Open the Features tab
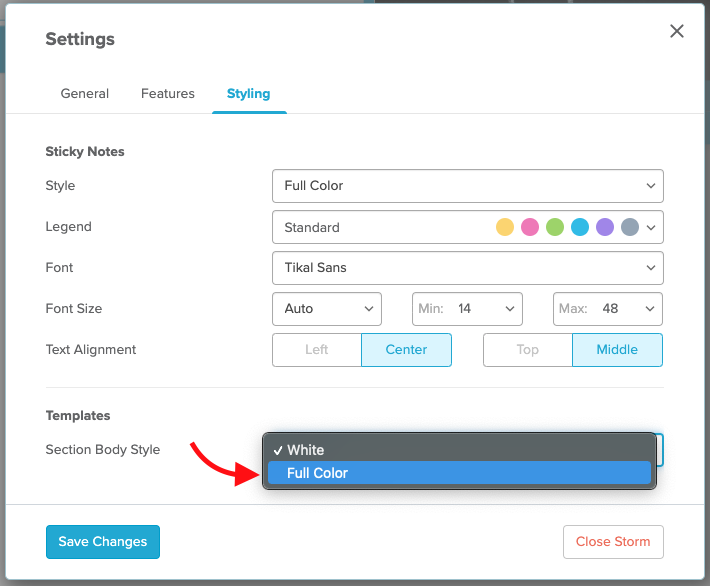Viewport: 710px width, 586px height. coord(168,93)
